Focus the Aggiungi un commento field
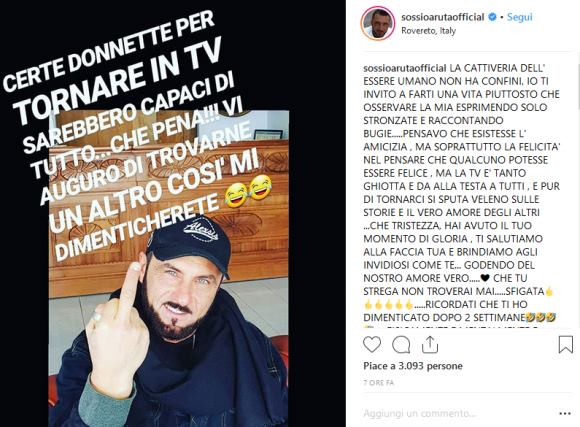This screenshot has width=580, height=427. pyautogui.click(x=457, y=413)
